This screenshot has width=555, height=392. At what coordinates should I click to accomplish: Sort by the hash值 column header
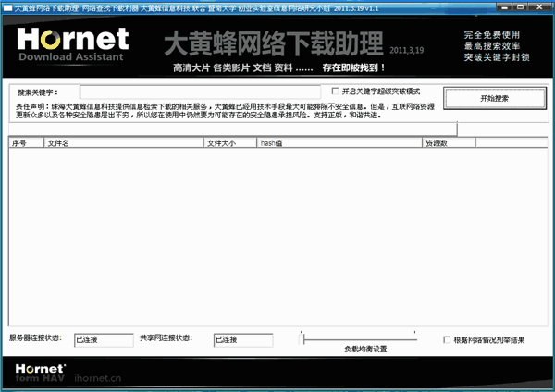point(339,143)
